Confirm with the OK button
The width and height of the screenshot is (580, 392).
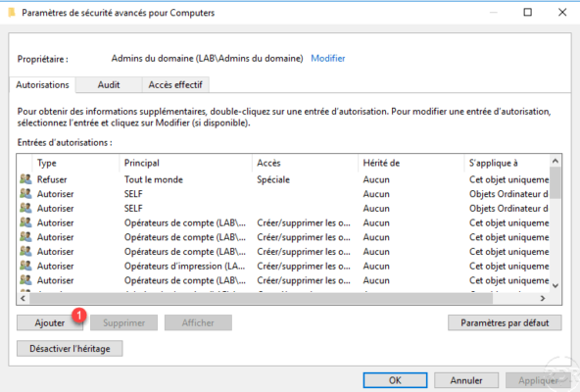395,380
